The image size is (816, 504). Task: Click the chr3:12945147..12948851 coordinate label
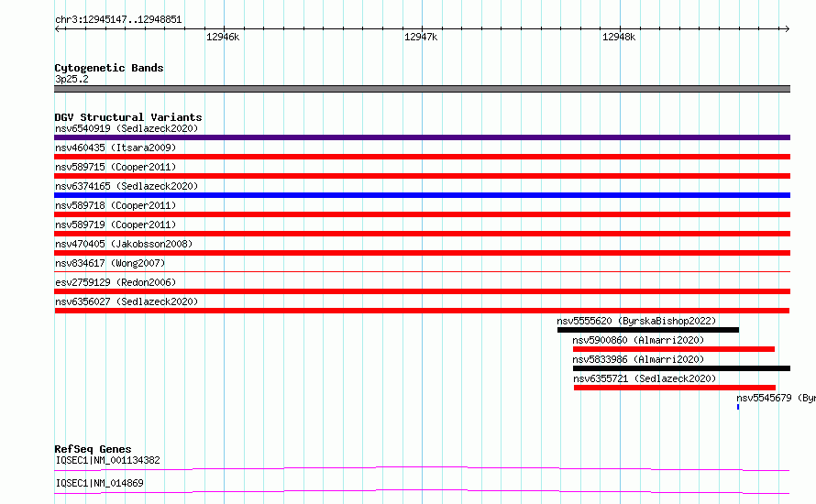[x=118, y=20]
